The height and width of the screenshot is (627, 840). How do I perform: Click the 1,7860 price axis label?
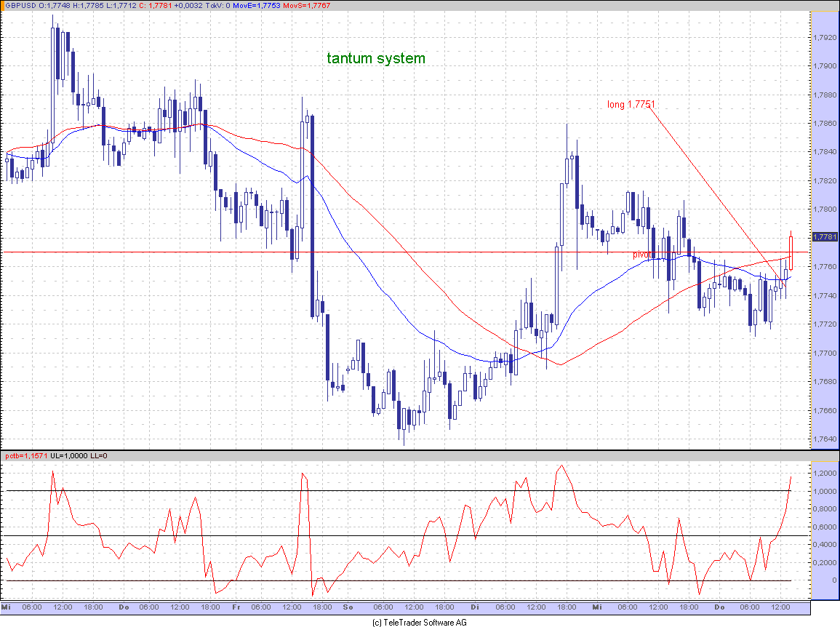[x=825, y=124]
